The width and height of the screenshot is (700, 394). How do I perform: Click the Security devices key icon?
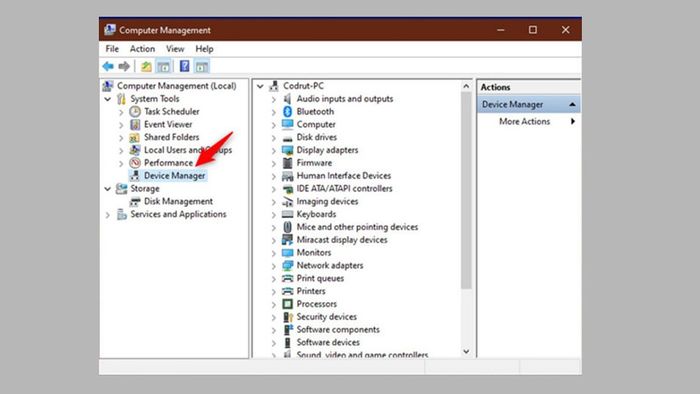click(288, 317)
